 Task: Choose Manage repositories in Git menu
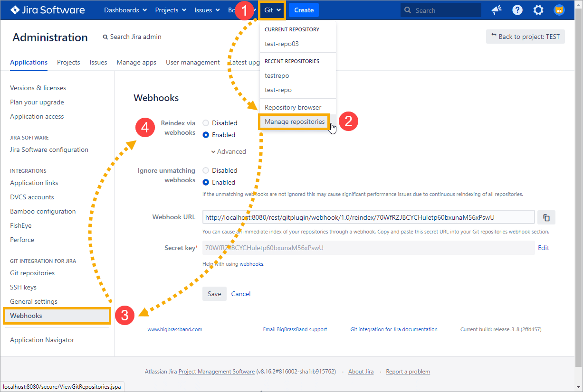pos(295,121)
